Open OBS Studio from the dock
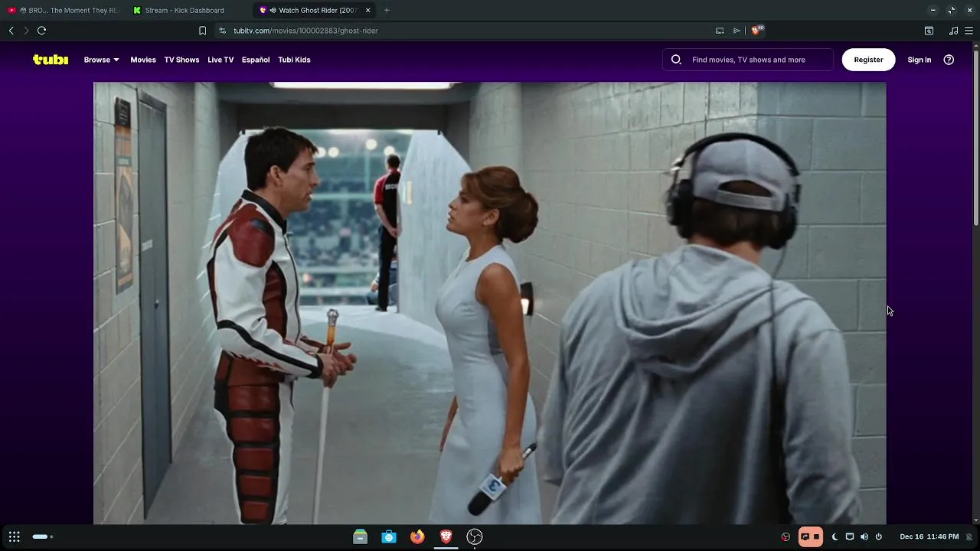The image size is (980, 551). tap(475, 536)
